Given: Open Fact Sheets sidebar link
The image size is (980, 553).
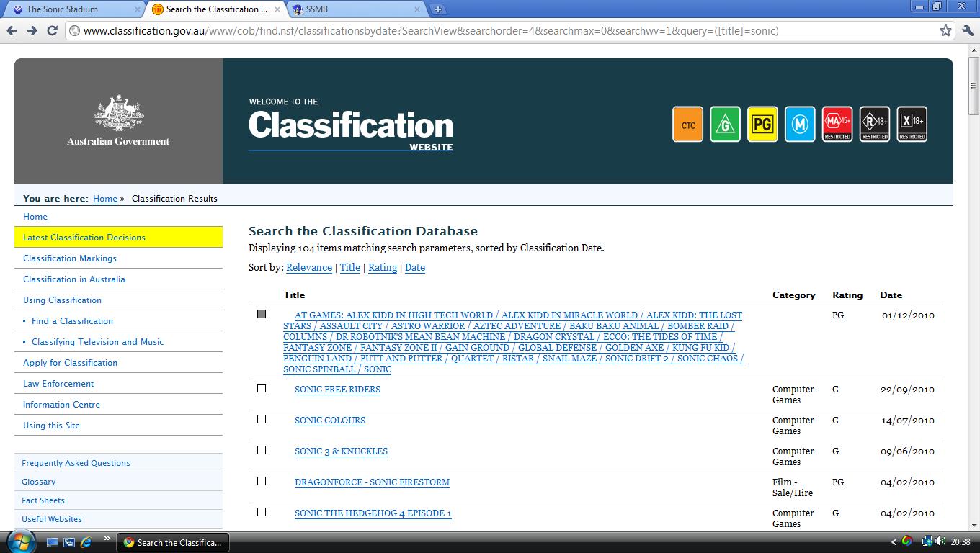Looking at the screenshot, I should [x=43, y=500].
